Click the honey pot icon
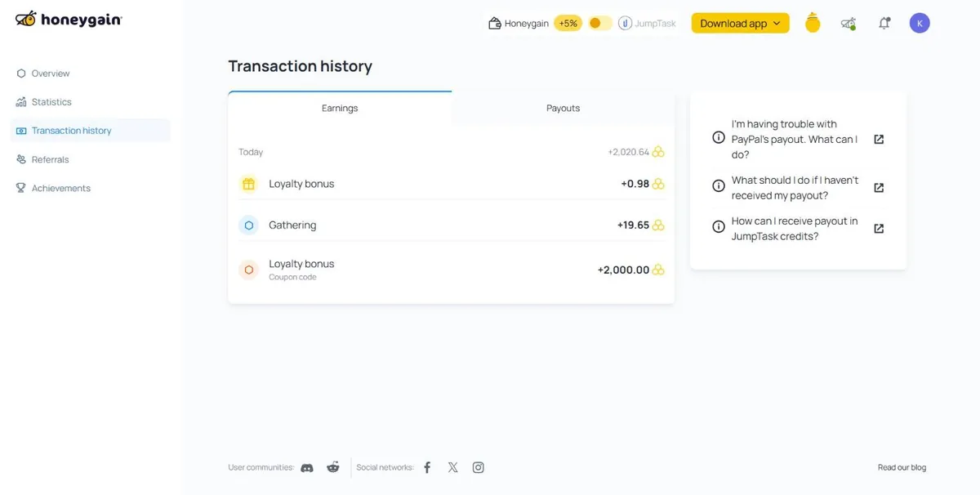The width and height of the screenshot is (980, 495). point(813,23)
